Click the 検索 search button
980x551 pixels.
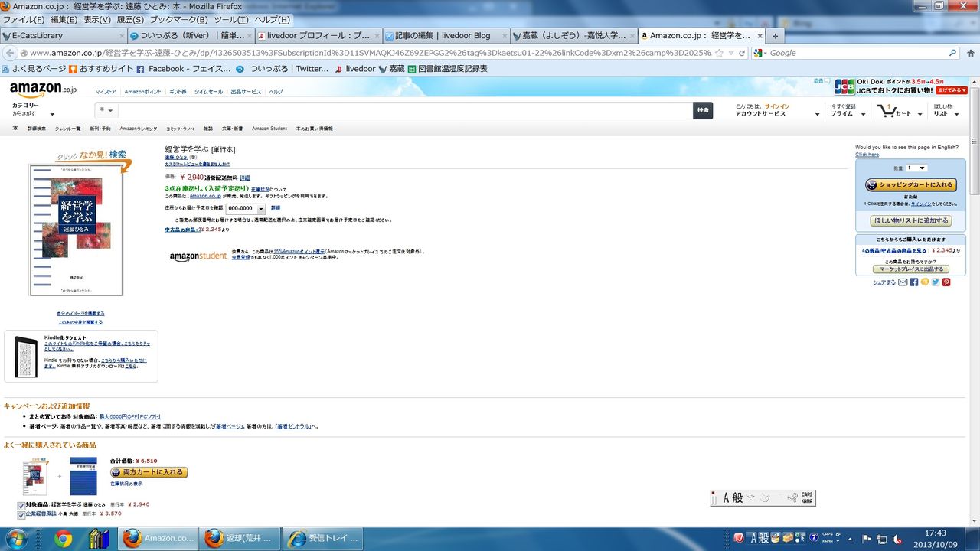pos(703,110)
